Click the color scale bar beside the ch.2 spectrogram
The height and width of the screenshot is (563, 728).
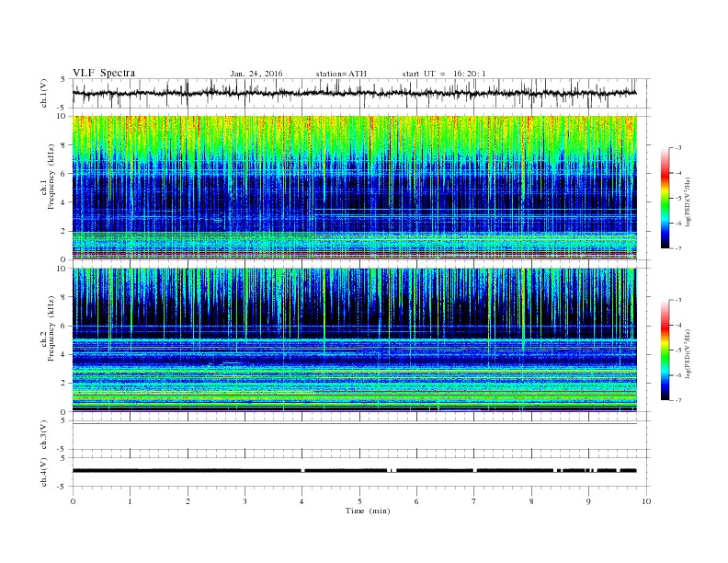(x=665, y=350)
